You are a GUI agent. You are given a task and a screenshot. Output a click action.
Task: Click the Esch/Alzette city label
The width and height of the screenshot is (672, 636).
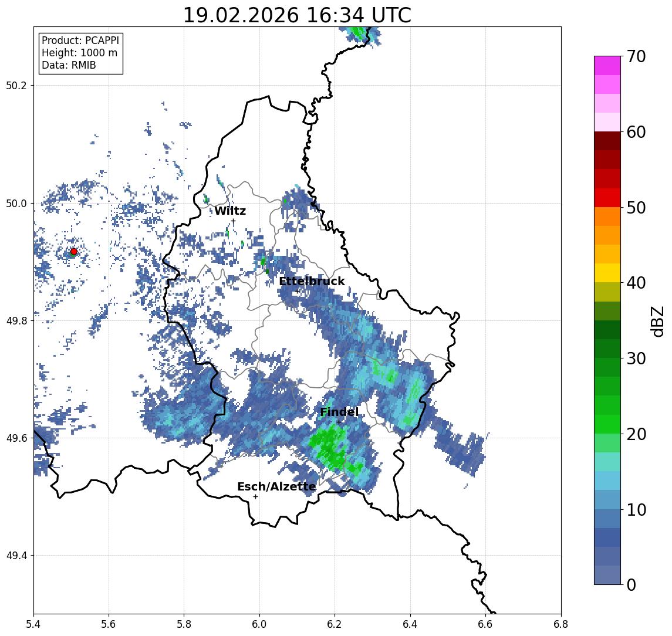[x=276, y=486]
